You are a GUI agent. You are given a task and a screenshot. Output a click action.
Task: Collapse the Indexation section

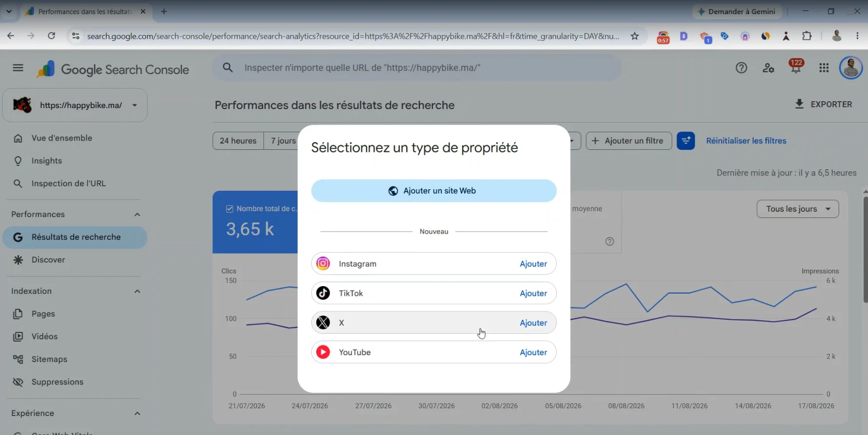[x=137, y=291]
